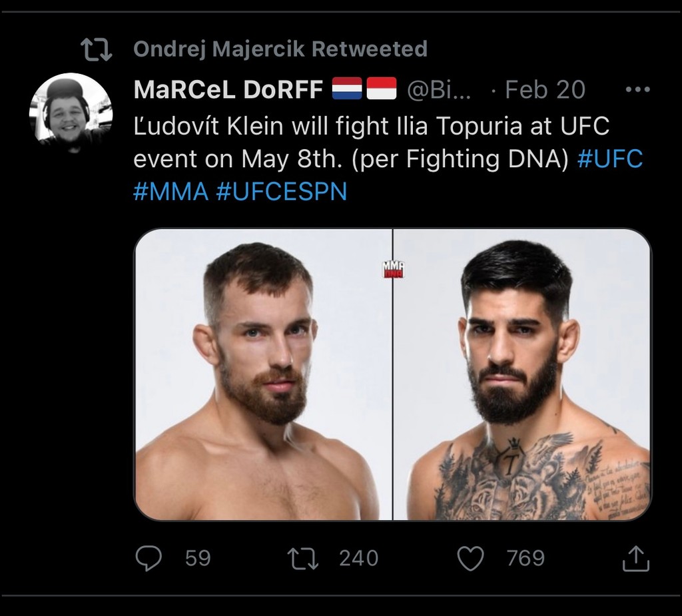Open the reply speech bubble icon
Viewport: 682px width, 616px height.
click(x=148, y=558)
